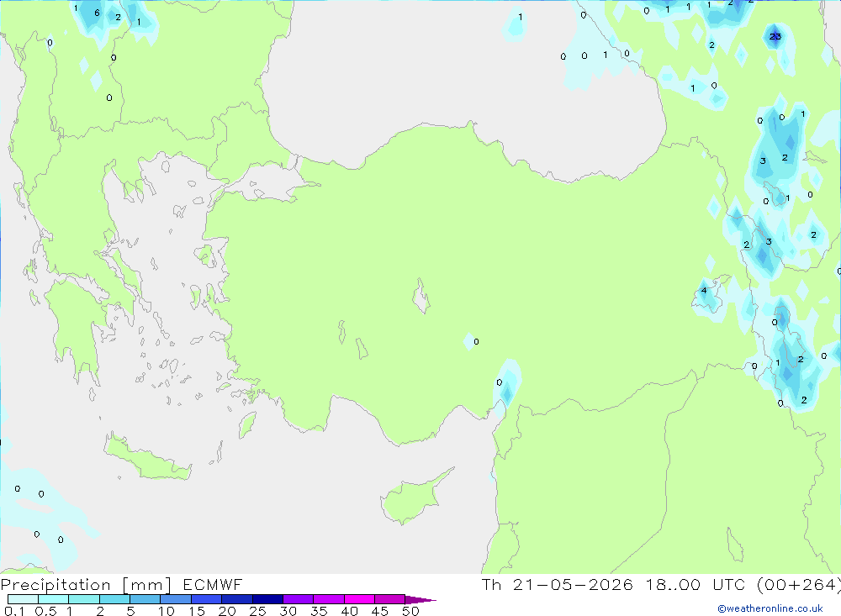Click the '6' precipitation value on the map

coord(97,13)
